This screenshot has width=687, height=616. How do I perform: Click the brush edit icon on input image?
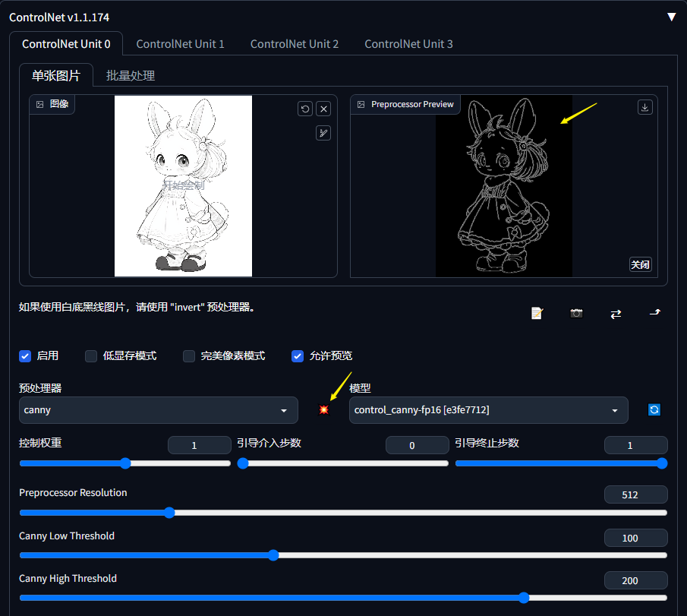tap(323, 133)
